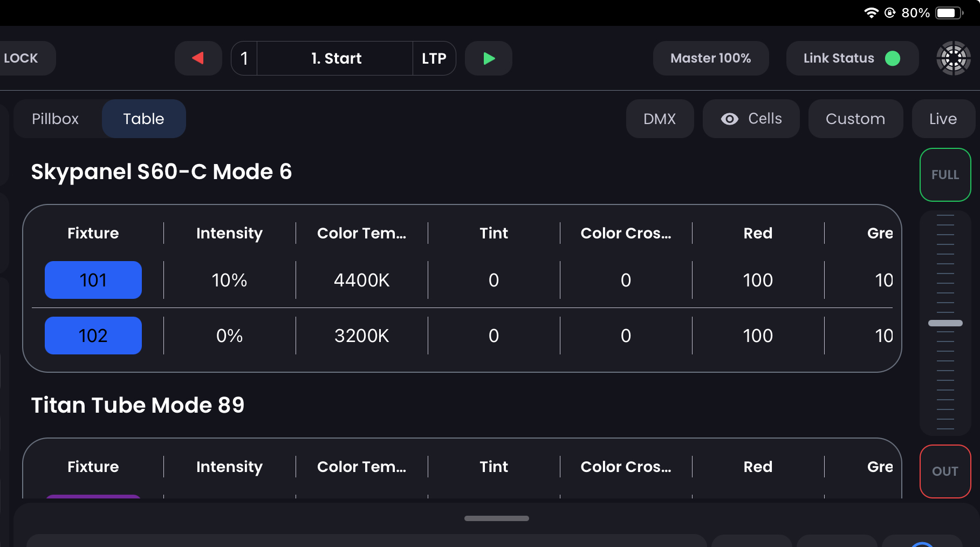Switch to Table view

143,119
